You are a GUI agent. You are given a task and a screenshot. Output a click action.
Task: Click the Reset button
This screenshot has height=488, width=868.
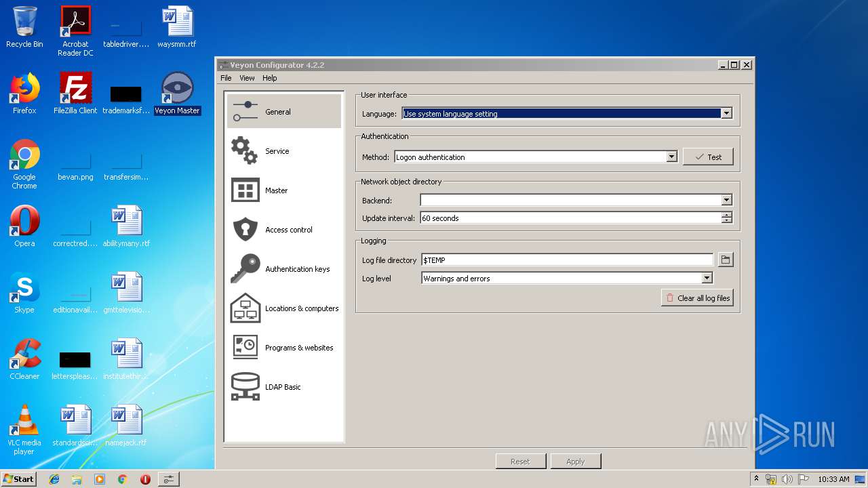[520, 462]
